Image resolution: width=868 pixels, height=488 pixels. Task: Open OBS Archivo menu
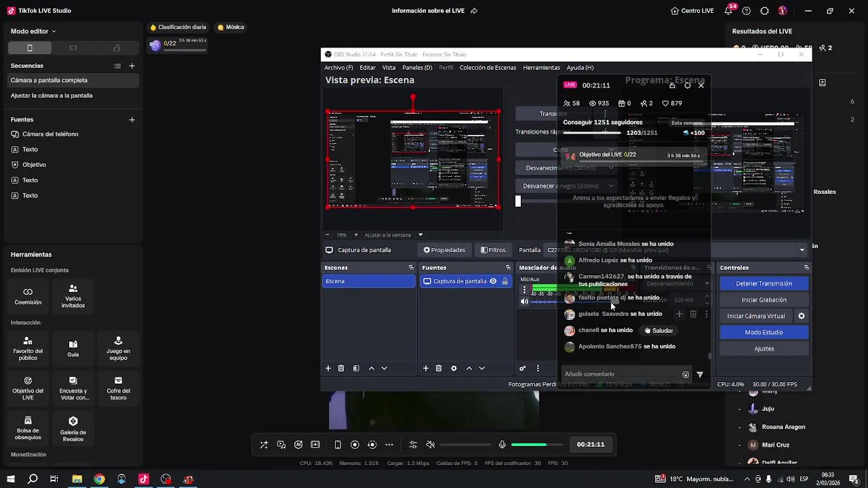coord(338,68)
